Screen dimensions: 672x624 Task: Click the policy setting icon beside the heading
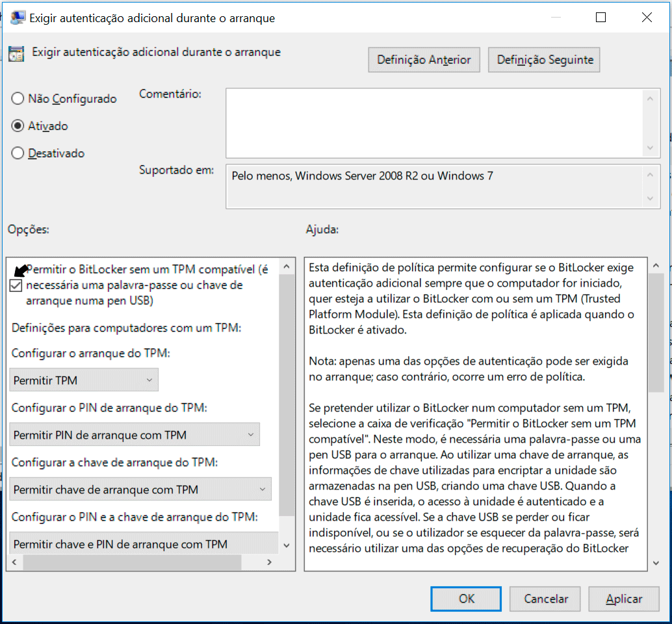click(16, 53)
